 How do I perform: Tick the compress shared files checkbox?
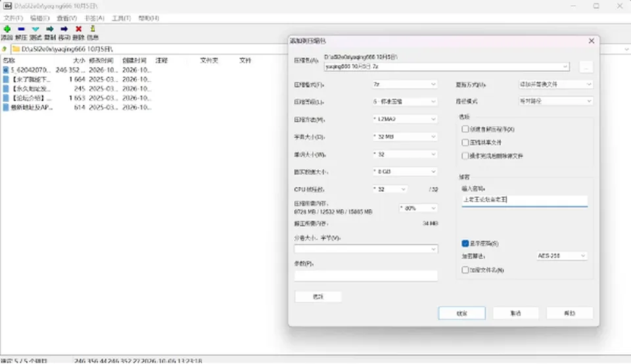pyautogui.click(x=465, y=143)
